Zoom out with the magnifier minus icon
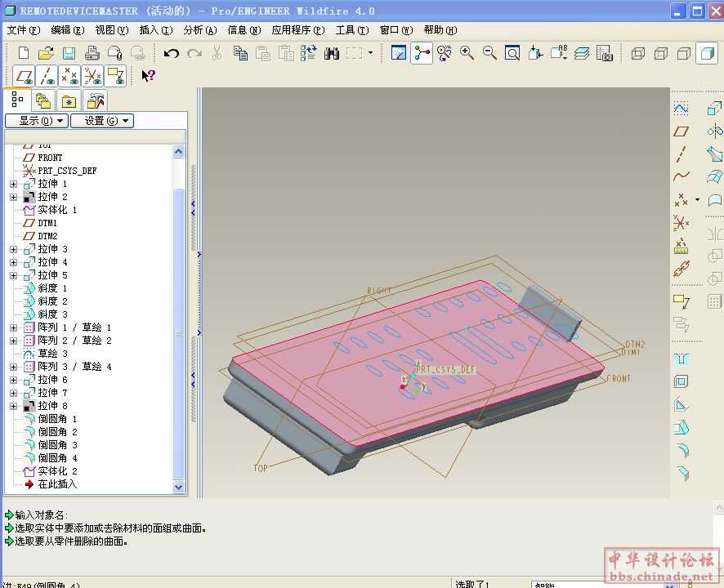This screenshot has height=588, width=724. click(x=489, y=53)
